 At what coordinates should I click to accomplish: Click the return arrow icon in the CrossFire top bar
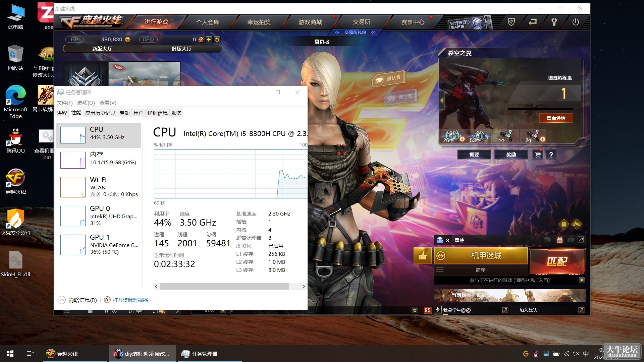(533, 22)
